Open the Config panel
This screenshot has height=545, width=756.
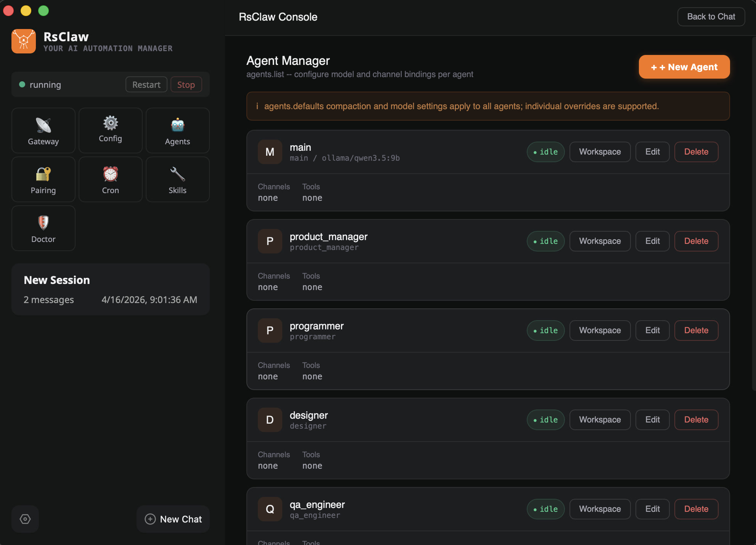tap(110, 130)
